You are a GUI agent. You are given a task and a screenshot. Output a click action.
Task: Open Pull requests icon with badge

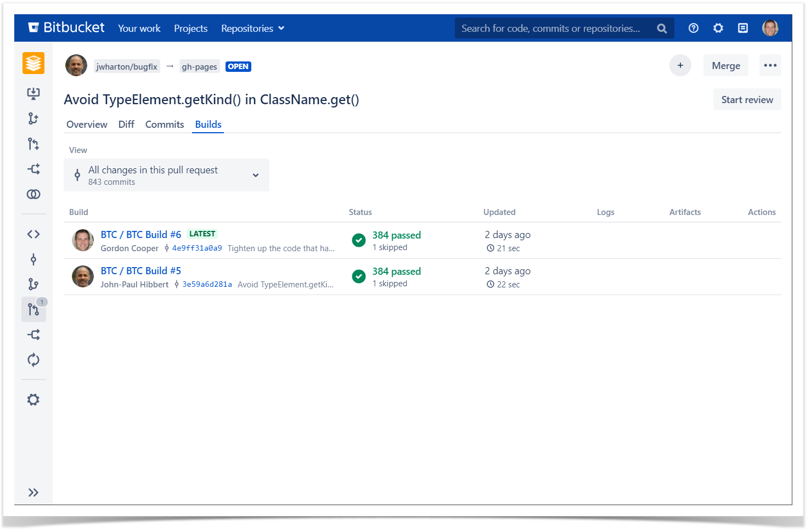(x=33, y=309)
